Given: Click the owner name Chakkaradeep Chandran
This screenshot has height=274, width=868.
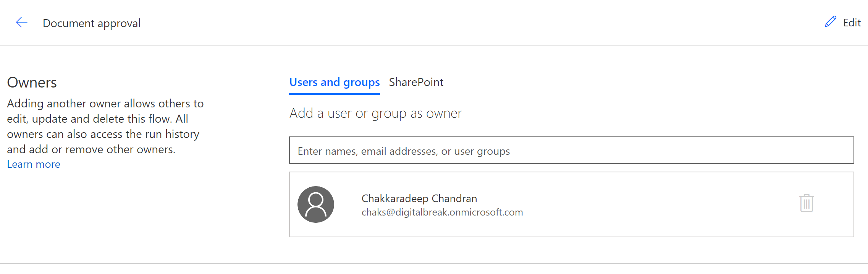Looking at the screenshot, I should [x=419, y=198].
